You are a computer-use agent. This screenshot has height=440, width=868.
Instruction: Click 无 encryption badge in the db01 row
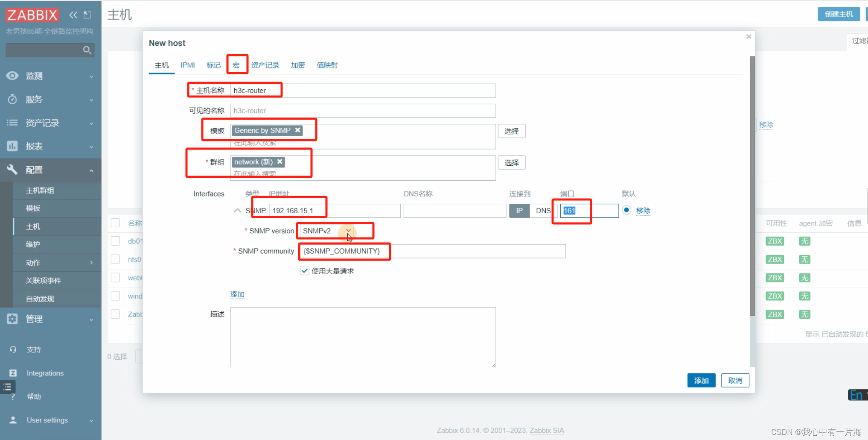(x=804, y=241)
